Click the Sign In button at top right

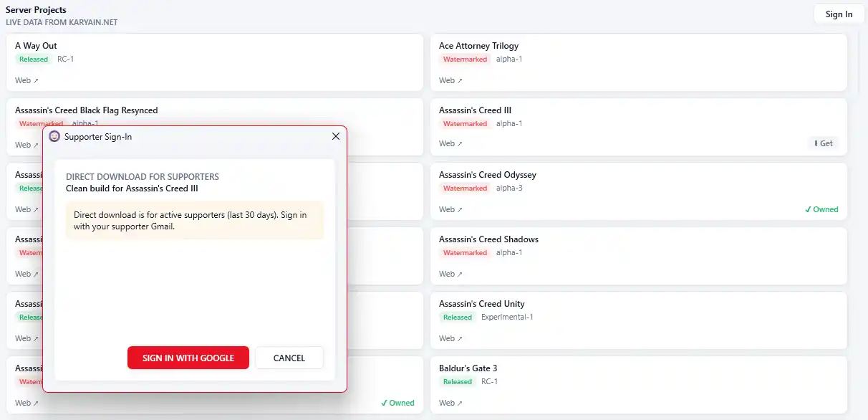839,14
